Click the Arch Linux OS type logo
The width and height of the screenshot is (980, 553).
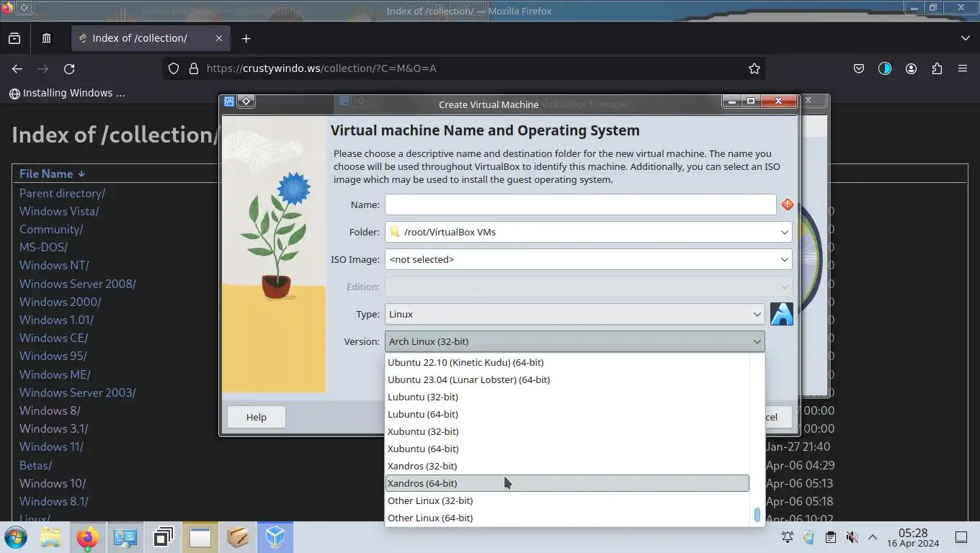coord(782,314)
